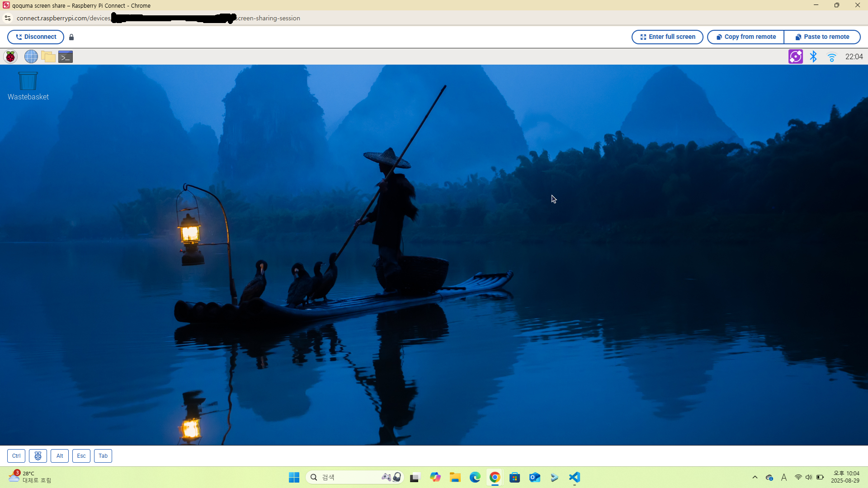This screenshot has width=868, height=488.
Task: Click Enter full screen button
Action: coord(667,37)
